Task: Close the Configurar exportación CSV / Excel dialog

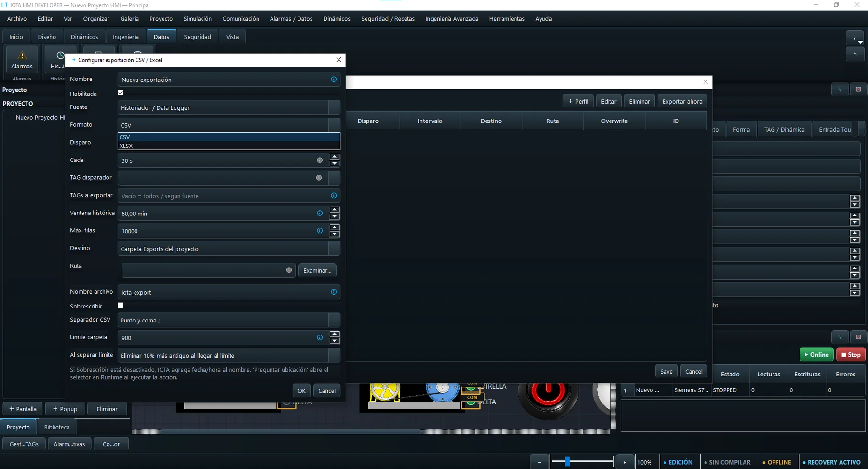Action: coord(339,60)
